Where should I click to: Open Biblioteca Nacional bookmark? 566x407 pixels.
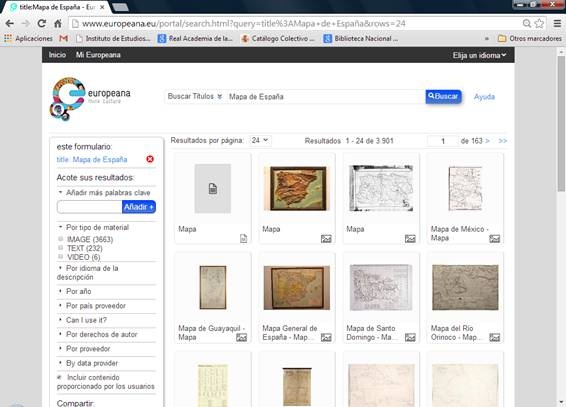[x=361, y=38]
